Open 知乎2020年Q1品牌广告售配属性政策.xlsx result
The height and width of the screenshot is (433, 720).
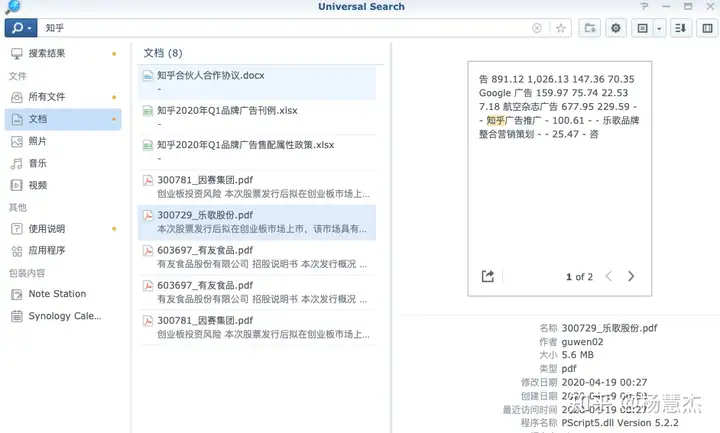point(257,152)
